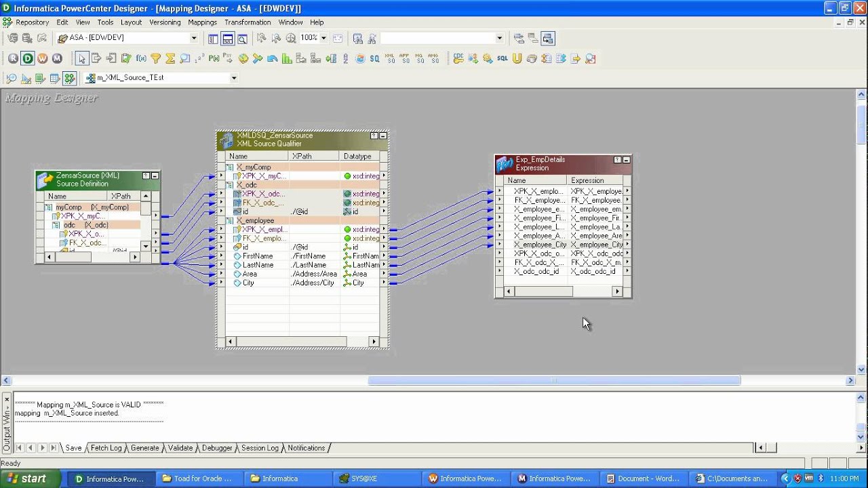Add a Rank transformation bar-chart icon
868x488 pixels.
pyautogui.click(x=287, y=59)
